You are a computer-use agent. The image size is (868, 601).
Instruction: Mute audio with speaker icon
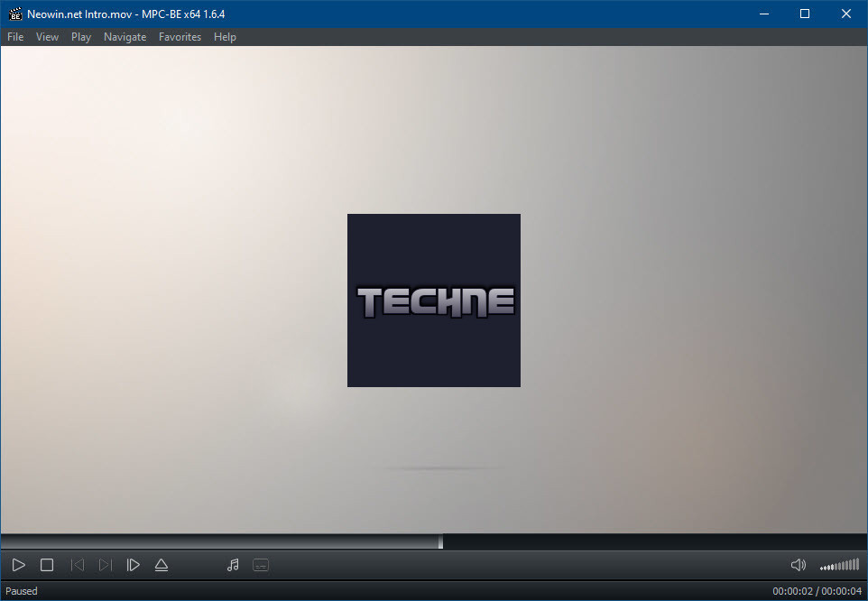[799, 565]
